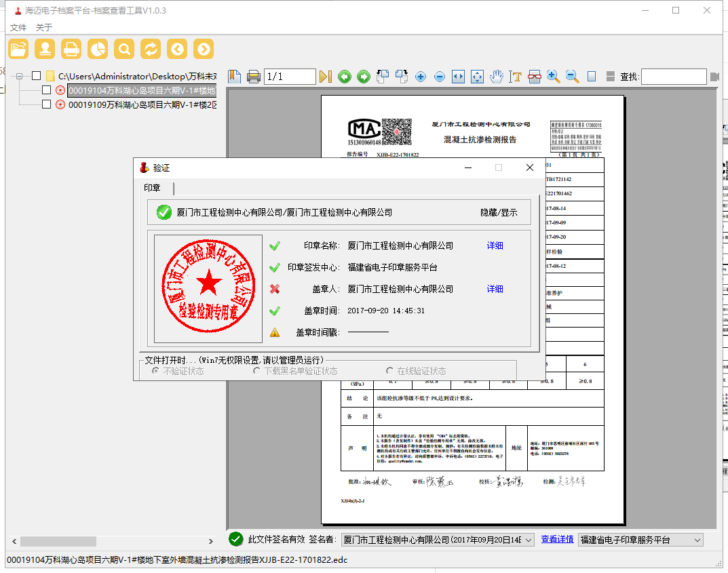Select tree item 00019109万科湖心岛项目
728x573 pixels.
[142, 105]
